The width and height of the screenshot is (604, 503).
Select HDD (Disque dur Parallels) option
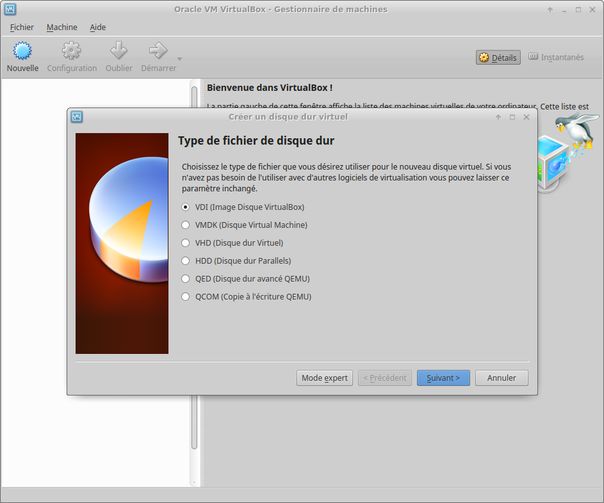(x=236, y=261)
